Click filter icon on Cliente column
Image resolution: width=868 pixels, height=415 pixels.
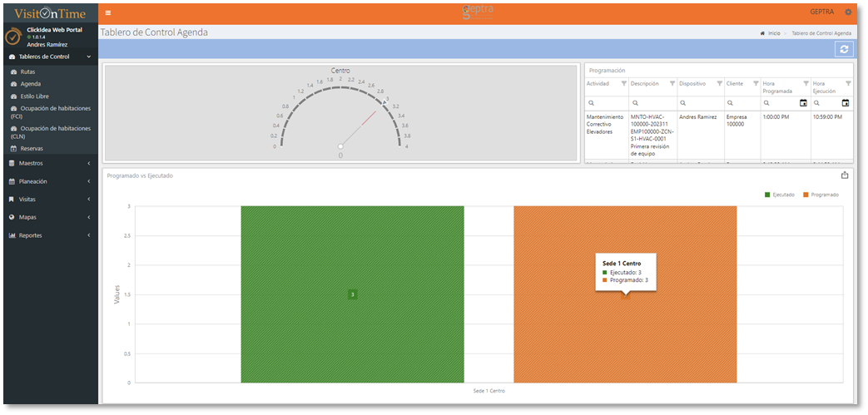tap(755, 84)
